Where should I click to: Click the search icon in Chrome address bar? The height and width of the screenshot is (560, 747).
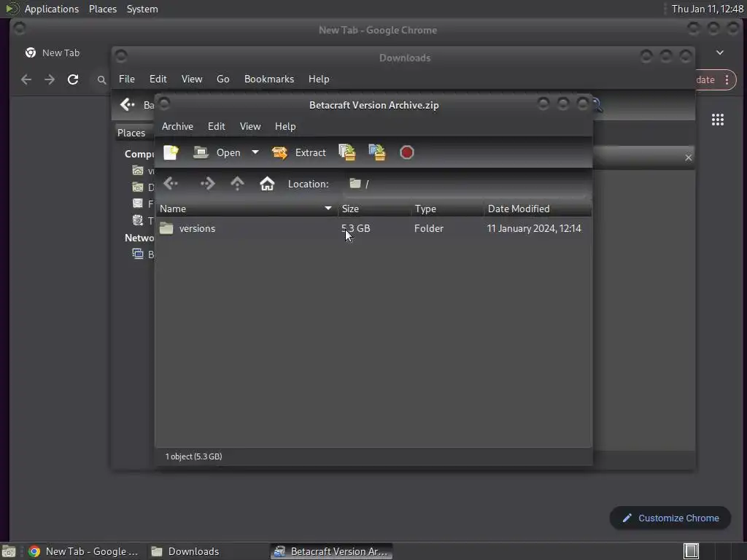[x=101, y=80]
